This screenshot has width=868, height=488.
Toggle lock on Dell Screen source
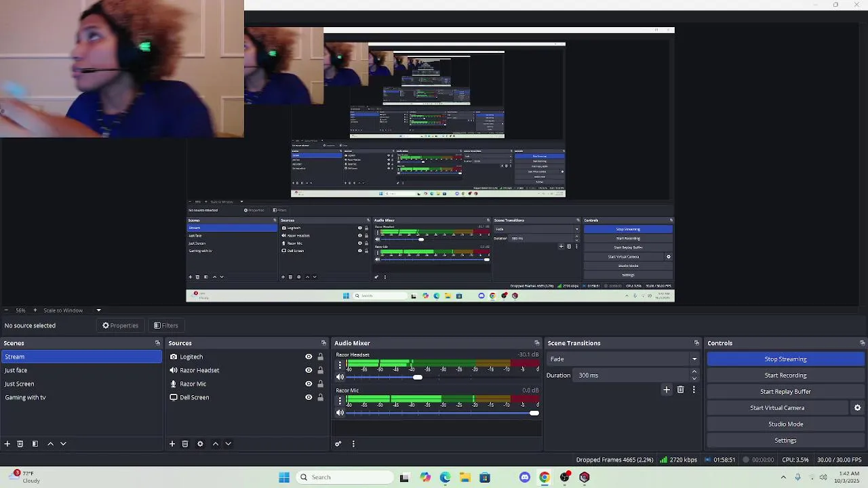pyautogui.click(x=321, y=397)
